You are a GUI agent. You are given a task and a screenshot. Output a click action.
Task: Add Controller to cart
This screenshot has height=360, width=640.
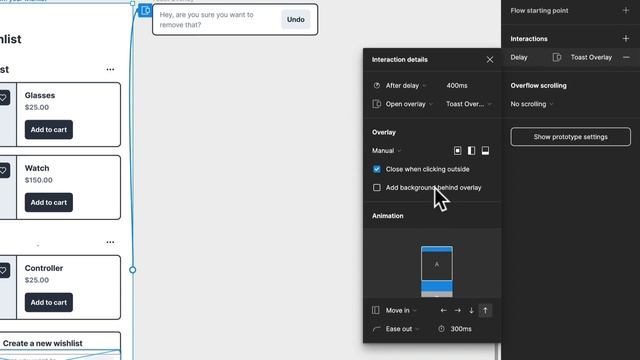(49, 302)
